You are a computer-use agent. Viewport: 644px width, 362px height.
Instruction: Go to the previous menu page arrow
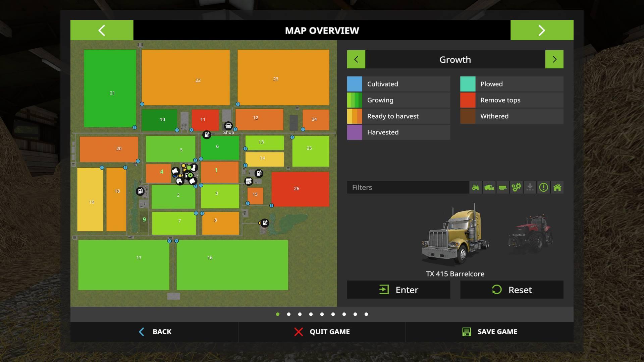(102, 30)
